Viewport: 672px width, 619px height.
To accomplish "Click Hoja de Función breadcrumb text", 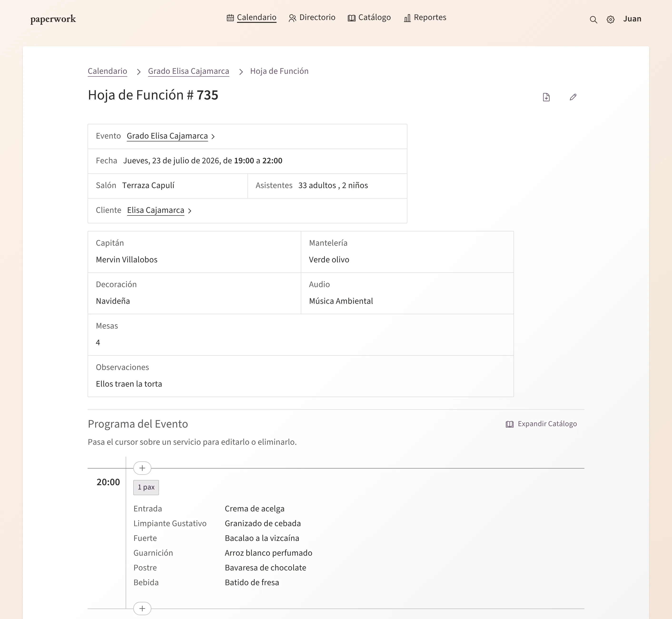I will [x=279, y=71].
